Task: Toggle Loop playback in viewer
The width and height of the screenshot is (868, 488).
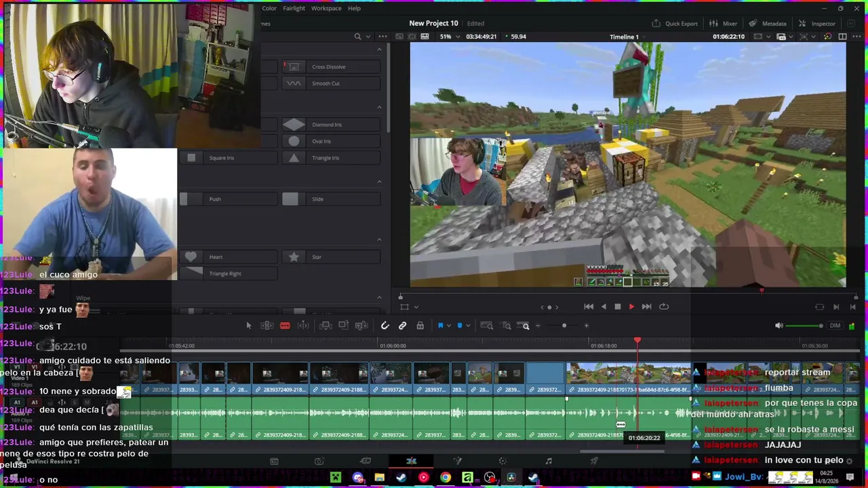Action: point(664,306)
